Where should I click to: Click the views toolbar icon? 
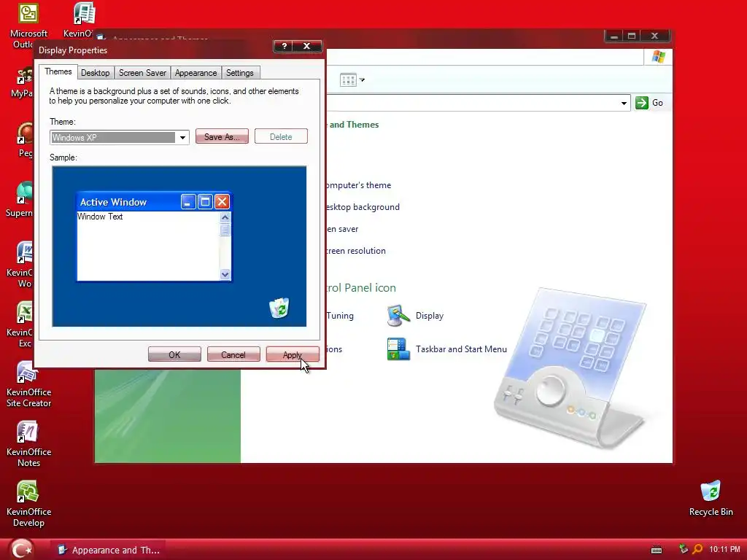point(348,80)
